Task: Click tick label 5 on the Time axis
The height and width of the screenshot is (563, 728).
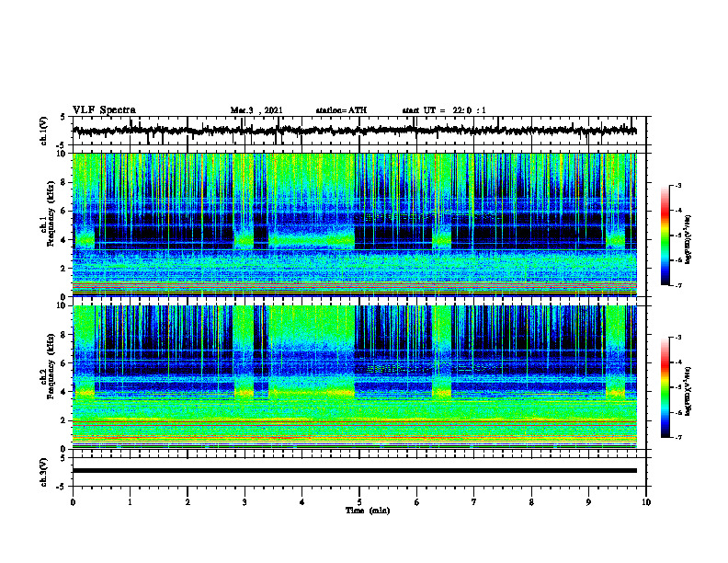Action: pyautogui.click(x=359, y=502)
